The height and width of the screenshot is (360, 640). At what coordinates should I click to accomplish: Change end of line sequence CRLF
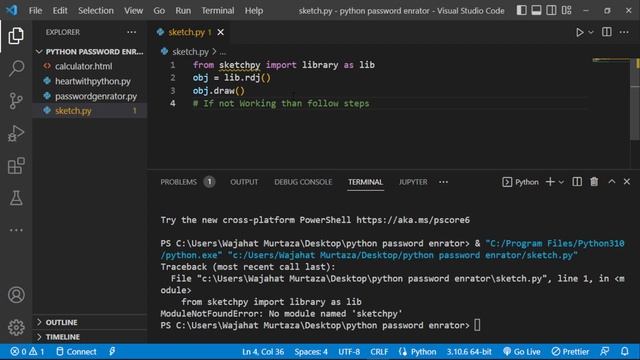click(x=379, y=352)
